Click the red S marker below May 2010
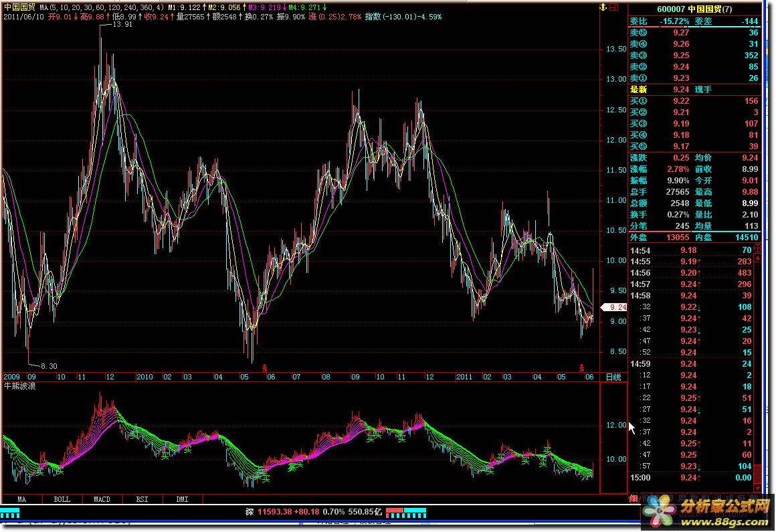Image resolution: width=776 pixels, height=532 pixels. (265, 367)
